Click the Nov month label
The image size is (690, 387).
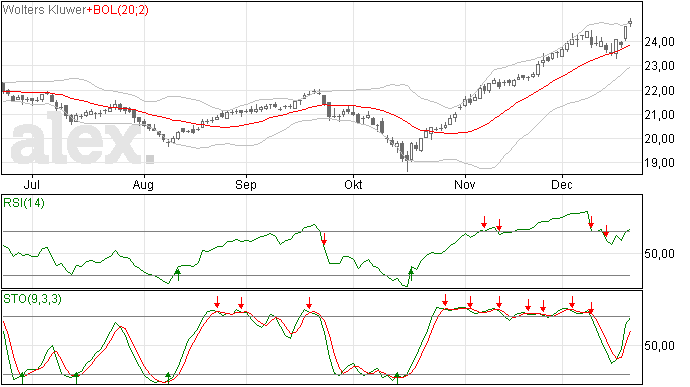click(465, 184)
